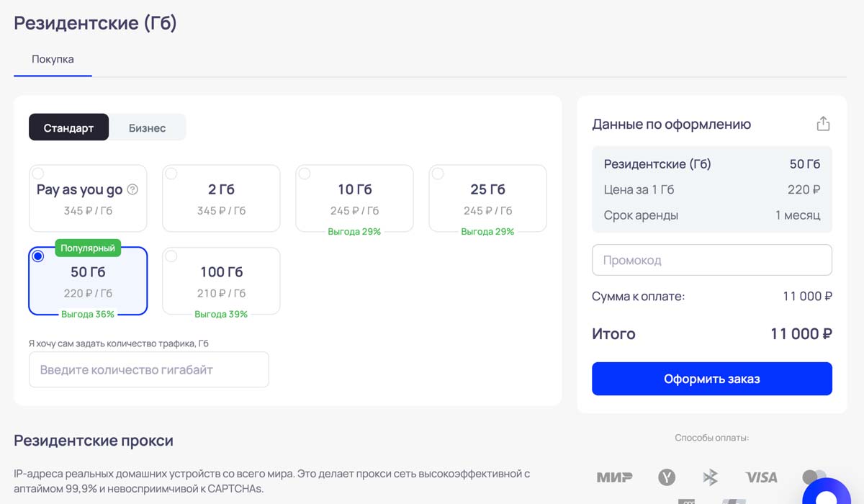Open the Покупка tab
Viewport: 864px width, 504px height.
53,59
